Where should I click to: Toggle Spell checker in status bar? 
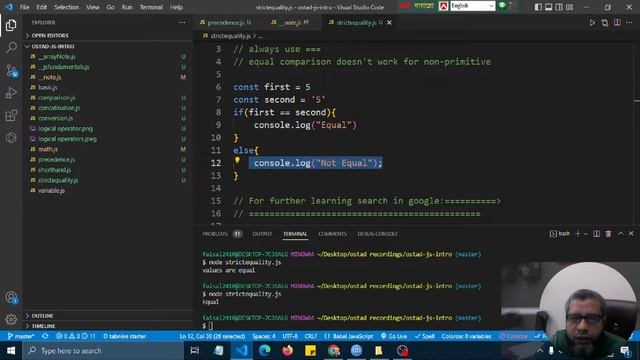424,336
